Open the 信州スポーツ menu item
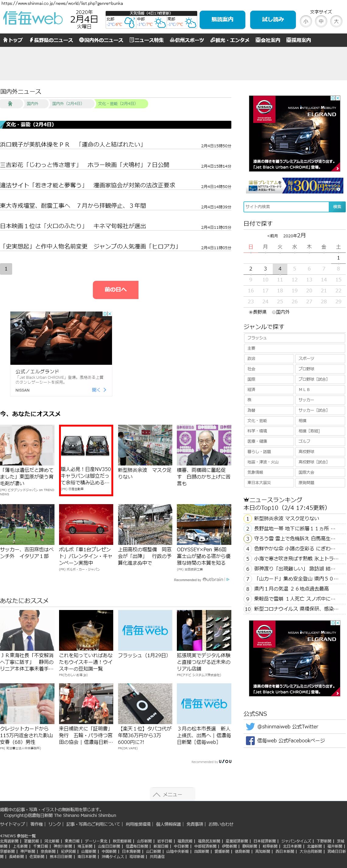Viewport: 347px width, 868px height. [x=187, y=40]
